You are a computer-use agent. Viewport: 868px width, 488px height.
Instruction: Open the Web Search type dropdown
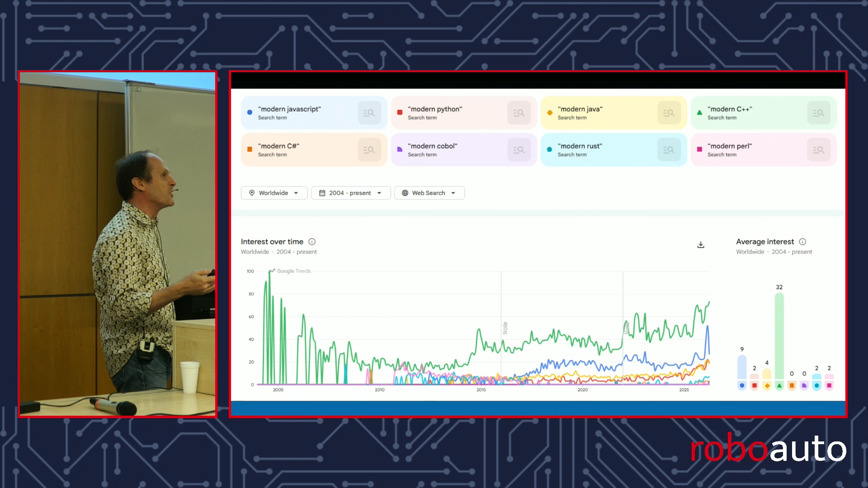[x=429, y=193]
